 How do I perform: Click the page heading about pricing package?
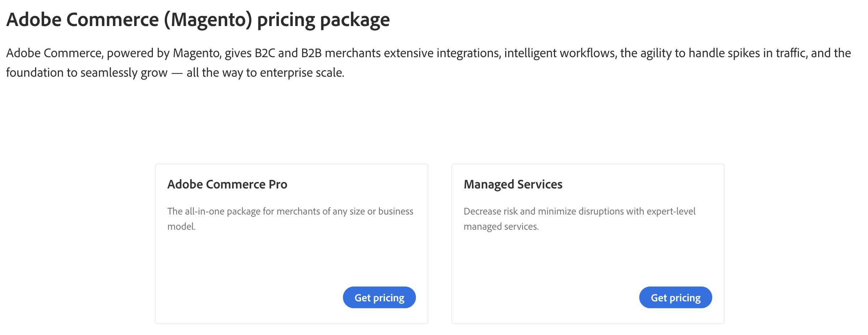[x=198, y=20]
